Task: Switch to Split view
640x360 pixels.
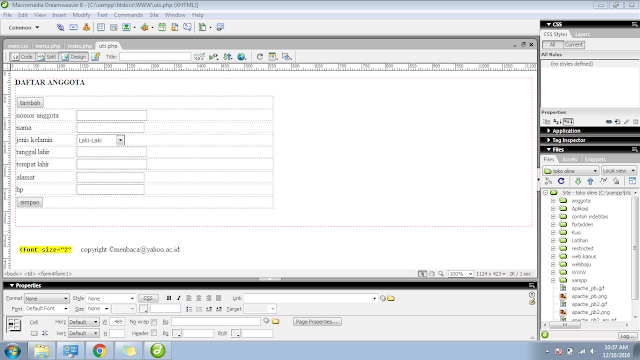Action: [x=47, y=57]
